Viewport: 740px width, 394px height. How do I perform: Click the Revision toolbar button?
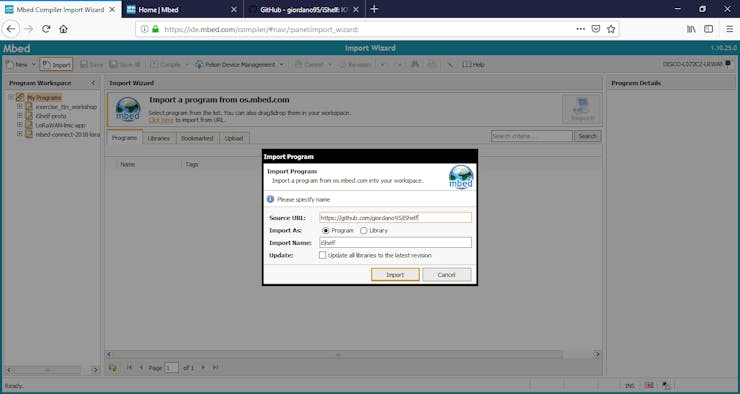tap(355, 65)
